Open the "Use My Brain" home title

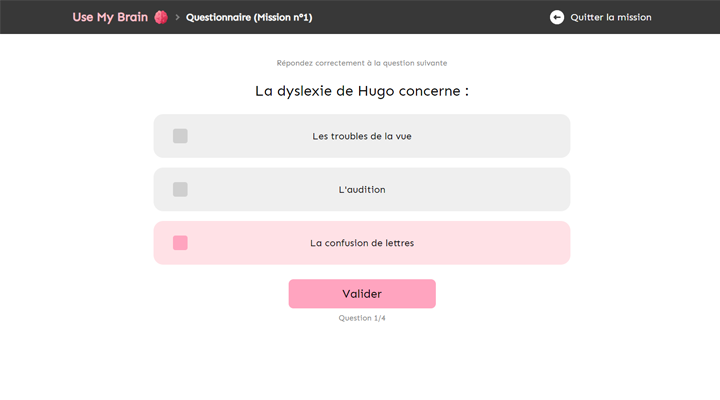(110, 17)
